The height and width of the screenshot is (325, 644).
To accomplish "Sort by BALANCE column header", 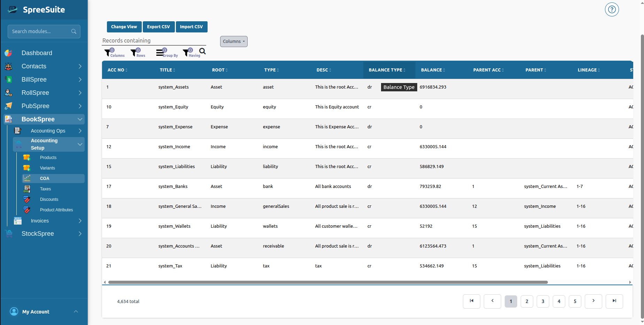I will click(433, 70).
